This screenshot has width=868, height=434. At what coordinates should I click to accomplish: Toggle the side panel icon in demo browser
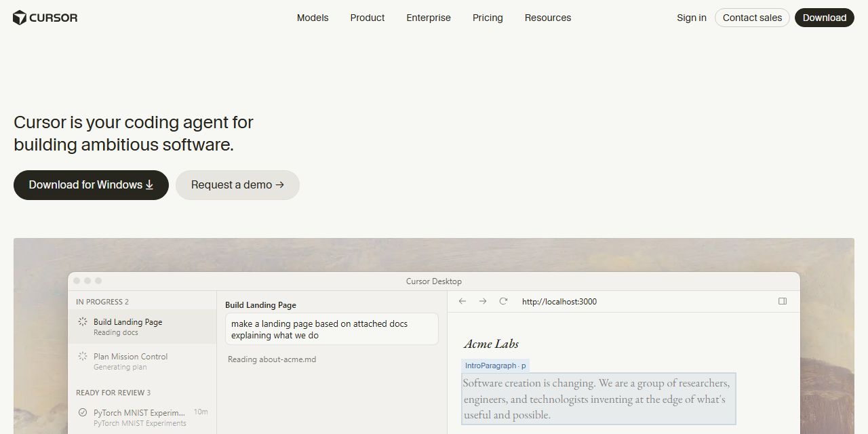(x=783, y=301)
